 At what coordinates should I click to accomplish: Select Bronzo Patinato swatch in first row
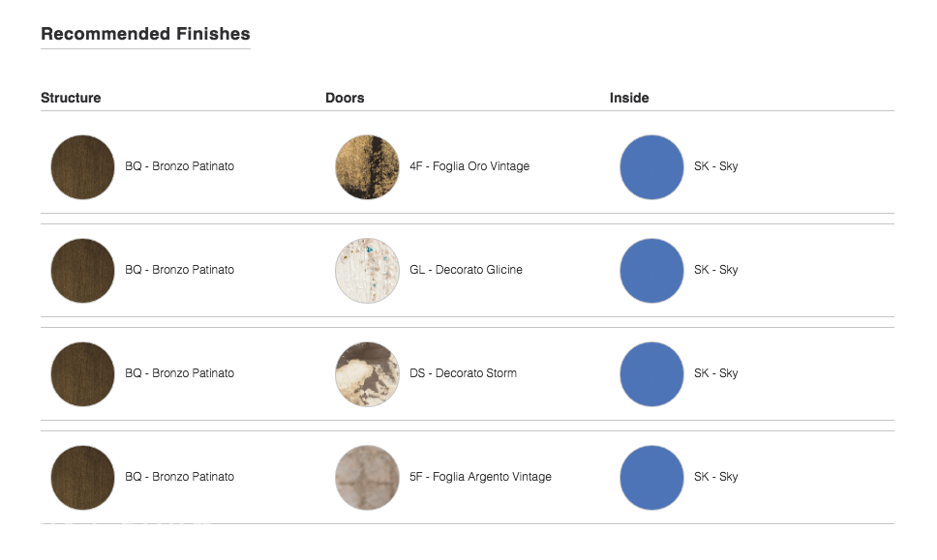click(x=82, y=167)
